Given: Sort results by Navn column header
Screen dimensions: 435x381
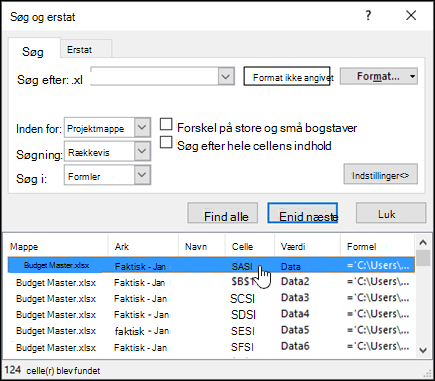Looking at the screenshot, I should coord(202,246).
